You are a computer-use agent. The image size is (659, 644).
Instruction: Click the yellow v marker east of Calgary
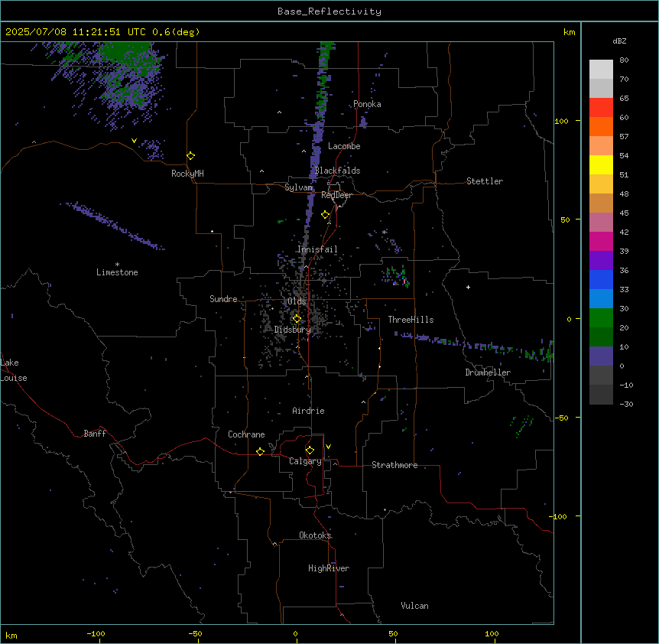[x=328, y=447]
